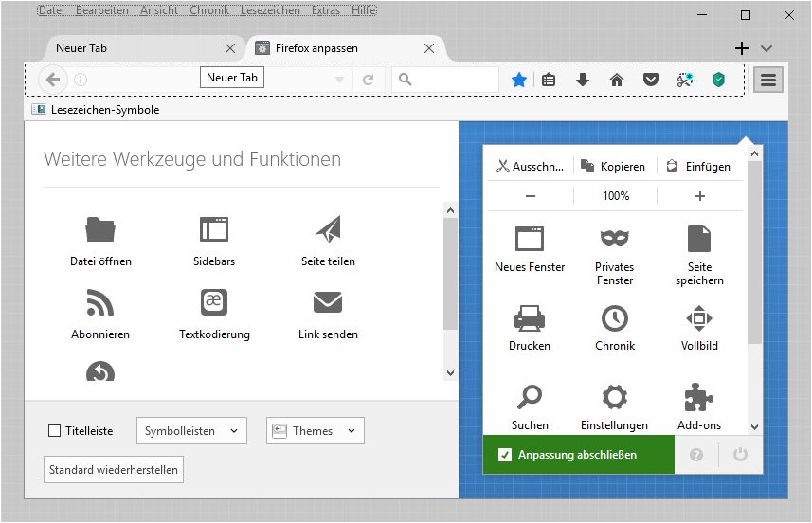This screenshot has width=812, height=523.
Task: Click the menu panel scrollbar up arrow
Action: tap(754, 153)
